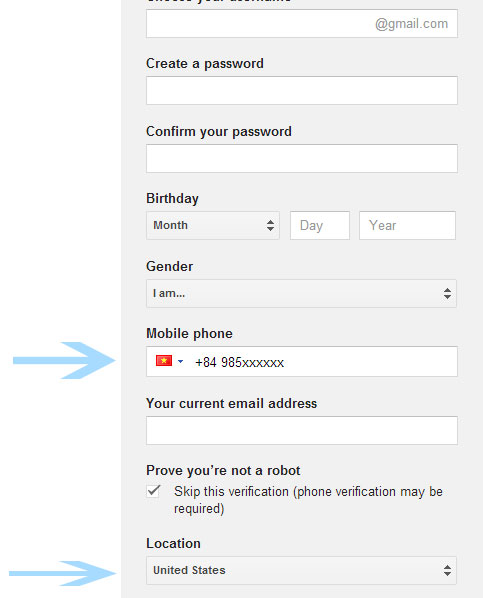Click the Location field up-down arrows
Image resolution: width=483 pixels, height=598 pixels.
click(x=447, y=571)
